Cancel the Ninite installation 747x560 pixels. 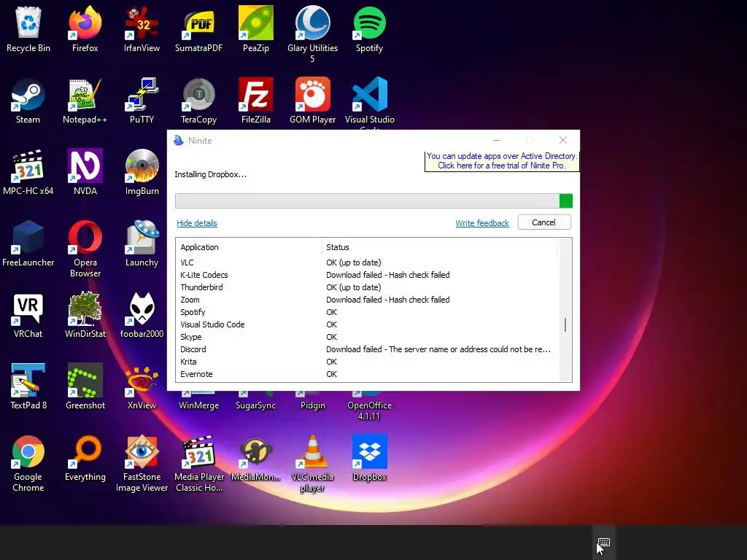[543, 222]
